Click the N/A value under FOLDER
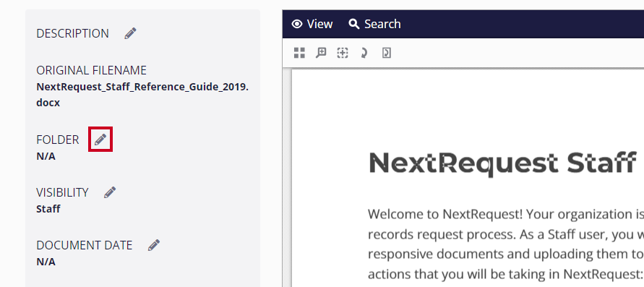This screenshot has width=644, height=287. click(x=46, y=156)
